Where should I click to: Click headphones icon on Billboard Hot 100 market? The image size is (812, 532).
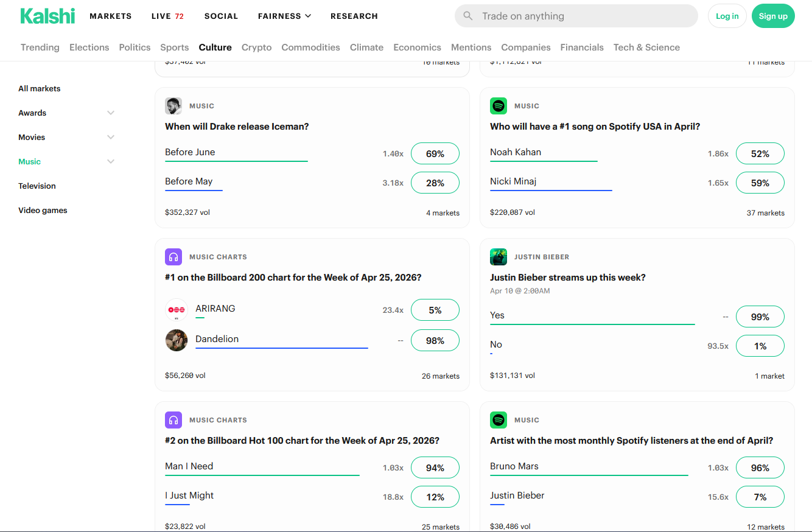tap(173, 420)
